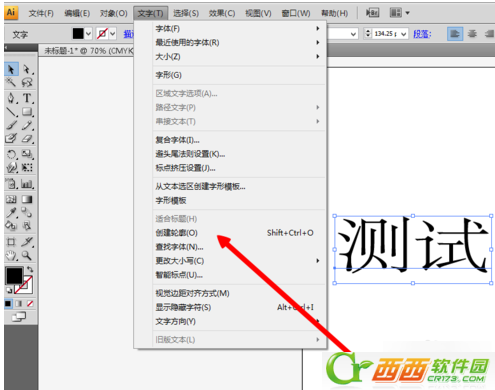Select the Symbol Sprayer tool

click(x=11, y=183)
